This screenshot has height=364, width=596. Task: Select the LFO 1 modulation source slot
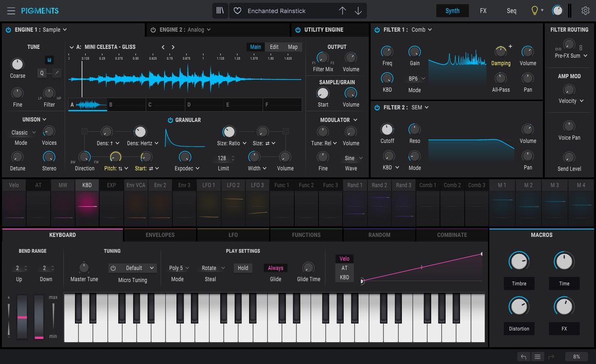(209, 203)
